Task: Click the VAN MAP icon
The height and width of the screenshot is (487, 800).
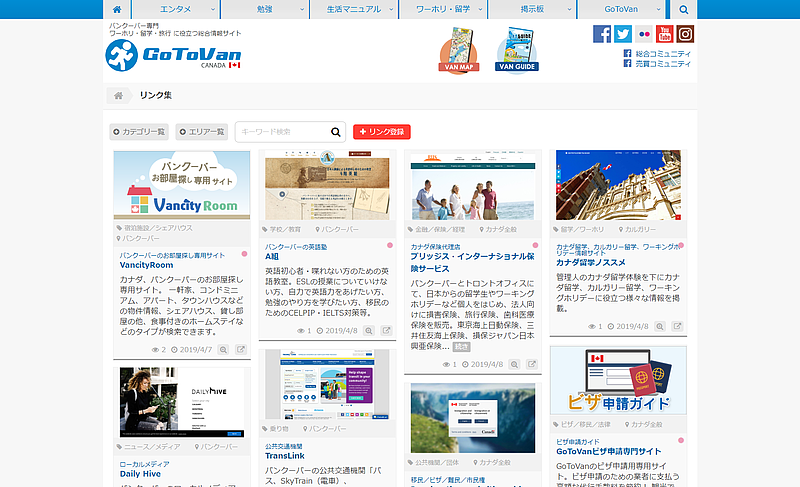Action: (x=459, y=50)
